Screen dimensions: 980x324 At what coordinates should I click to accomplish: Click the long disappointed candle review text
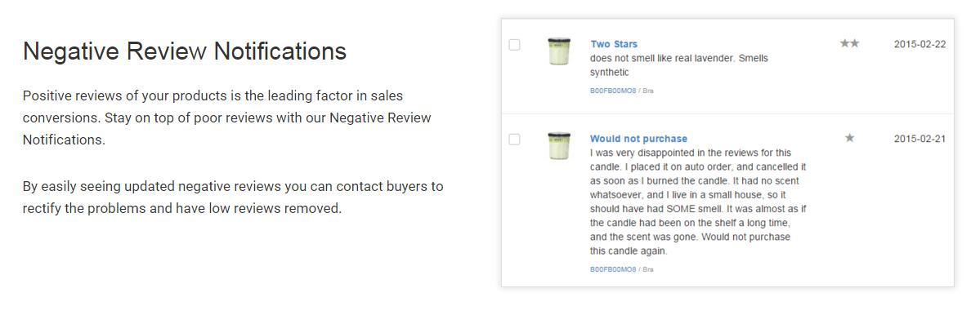point(699,202)
